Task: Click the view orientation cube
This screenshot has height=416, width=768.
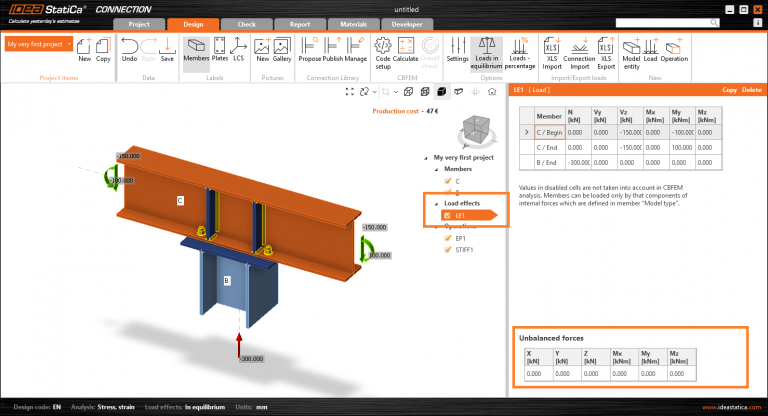Action: [x=476, y=129]
